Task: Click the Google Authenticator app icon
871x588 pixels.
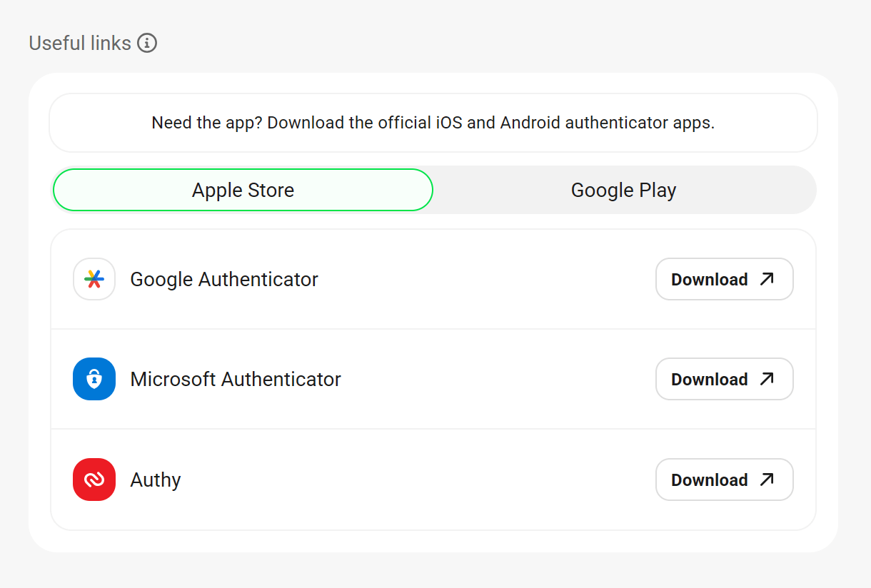Action: 94,279
